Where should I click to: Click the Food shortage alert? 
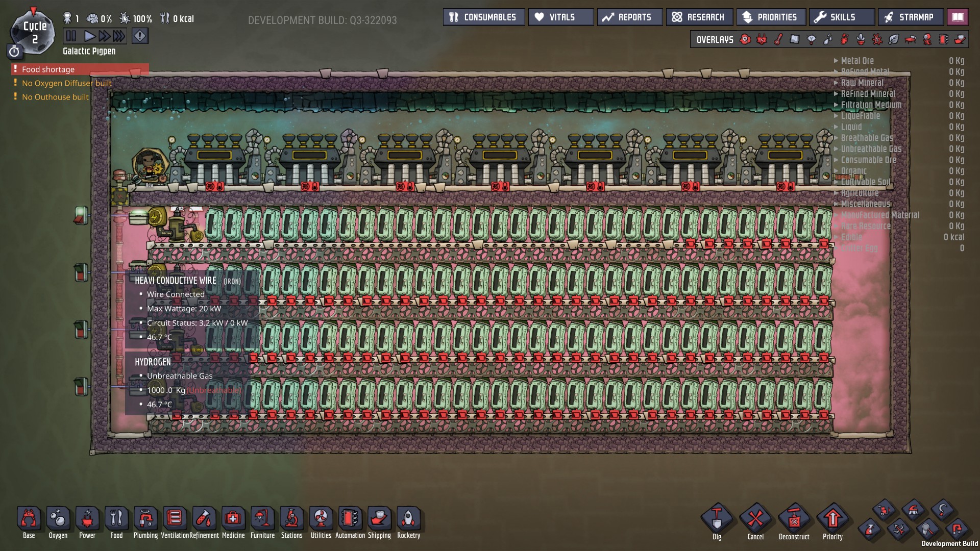[x=48, y=69]
